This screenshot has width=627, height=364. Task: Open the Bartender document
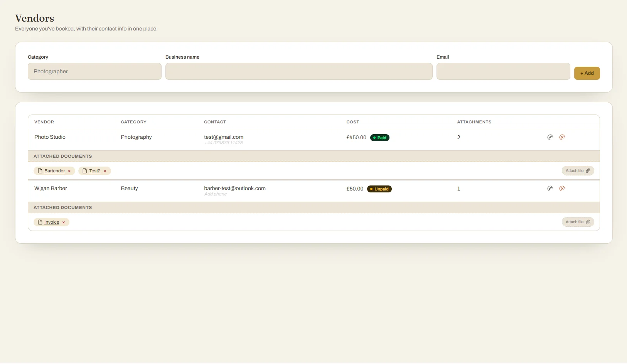click(x=54, y=171)
